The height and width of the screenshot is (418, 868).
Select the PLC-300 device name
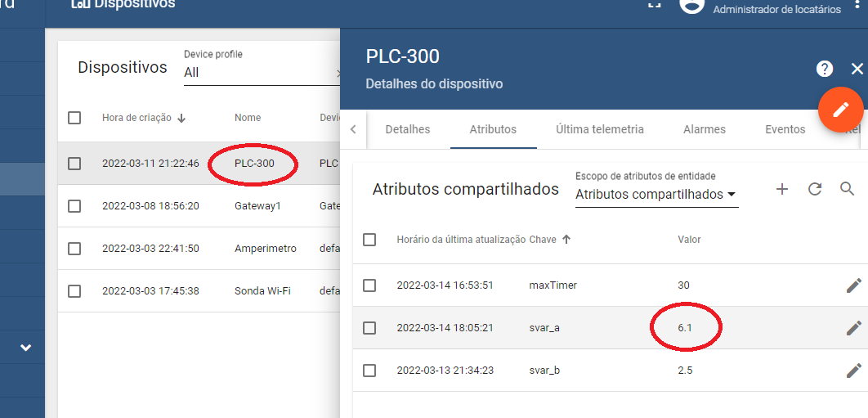tap(254, 164)
